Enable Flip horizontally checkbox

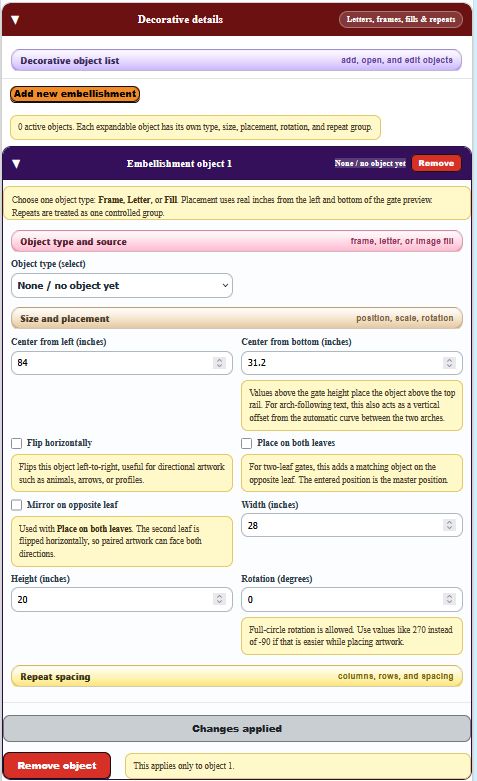(x=16, y=443)
